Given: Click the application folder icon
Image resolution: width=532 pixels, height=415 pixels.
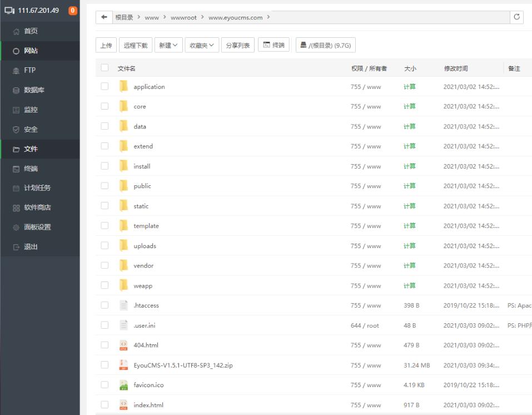Looking at the screenshot, I should click(123, 87).
